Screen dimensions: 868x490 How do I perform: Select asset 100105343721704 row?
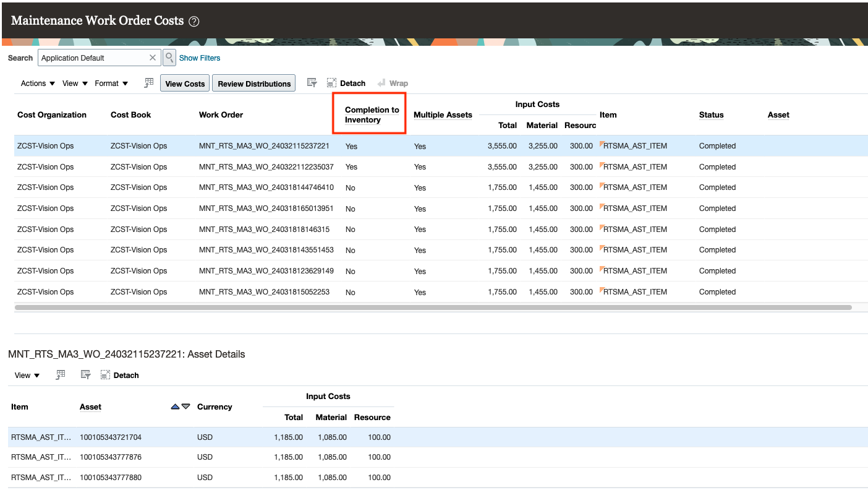438,437
